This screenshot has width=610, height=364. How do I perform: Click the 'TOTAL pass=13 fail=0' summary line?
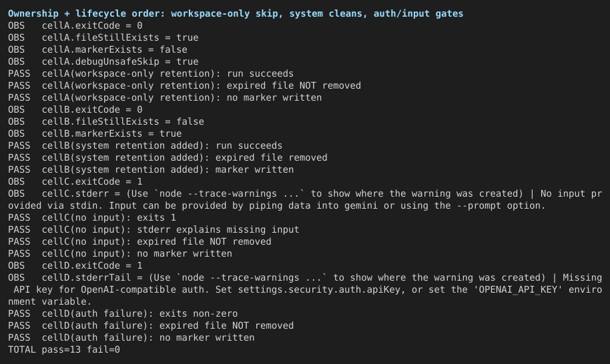click(64, 349)
